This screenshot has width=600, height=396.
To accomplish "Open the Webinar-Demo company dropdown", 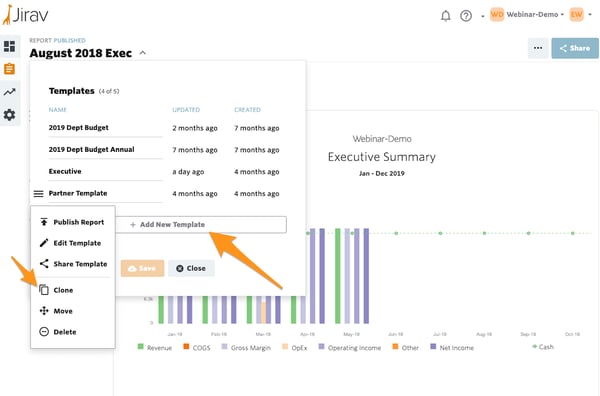I will pyautogui.click(x=535, y=15).
